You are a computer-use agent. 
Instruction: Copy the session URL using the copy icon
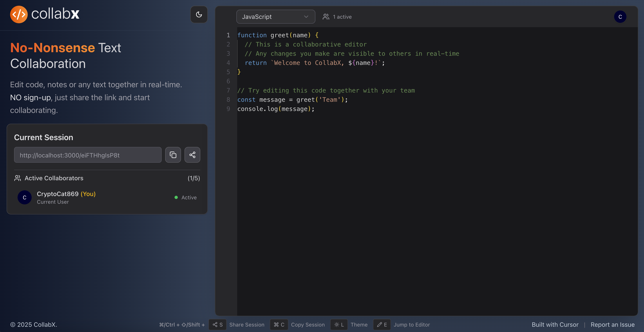click(x=173, y=155)
